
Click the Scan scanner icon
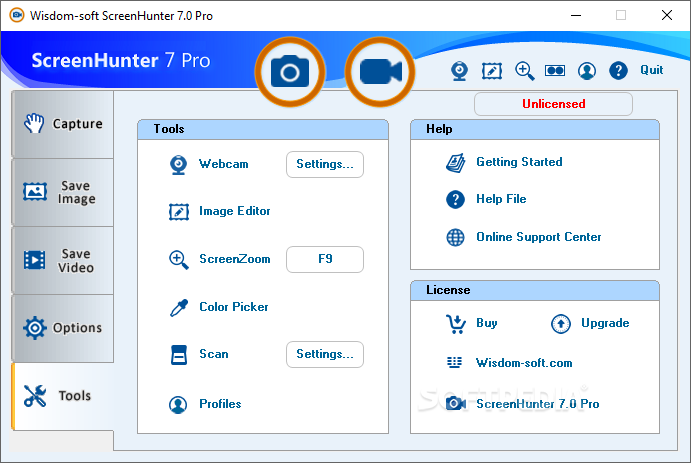coord(179,355)
